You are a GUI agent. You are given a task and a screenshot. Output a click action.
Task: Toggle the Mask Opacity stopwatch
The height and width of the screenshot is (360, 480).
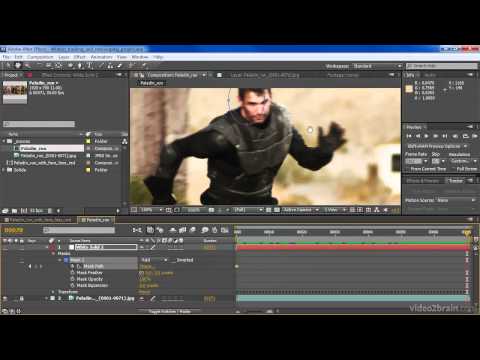coord(73,279)
